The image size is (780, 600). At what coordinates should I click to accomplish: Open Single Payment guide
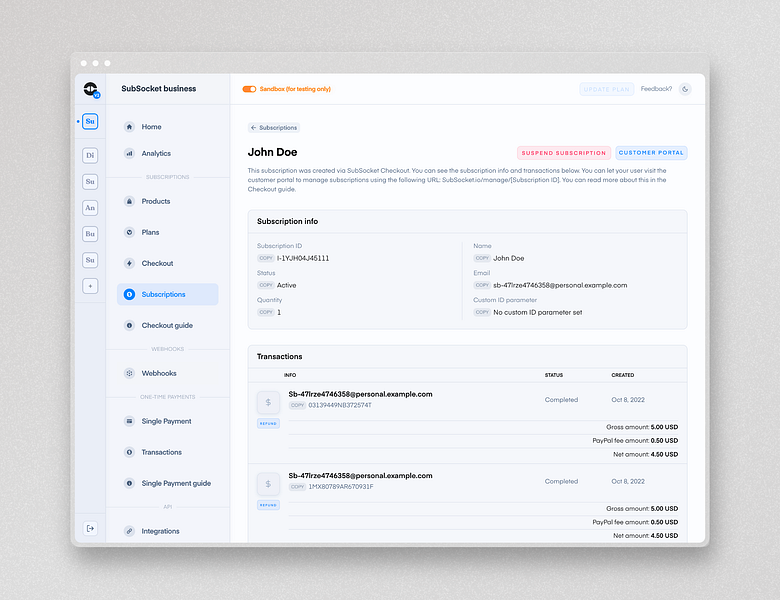168,483
